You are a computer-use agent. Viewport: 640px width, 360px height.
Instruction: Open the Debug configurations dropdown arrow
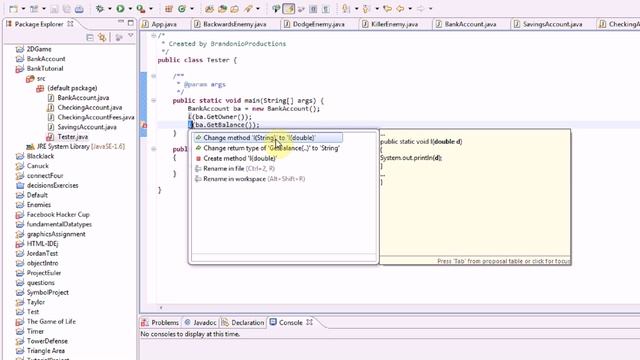tap(110, 9)
